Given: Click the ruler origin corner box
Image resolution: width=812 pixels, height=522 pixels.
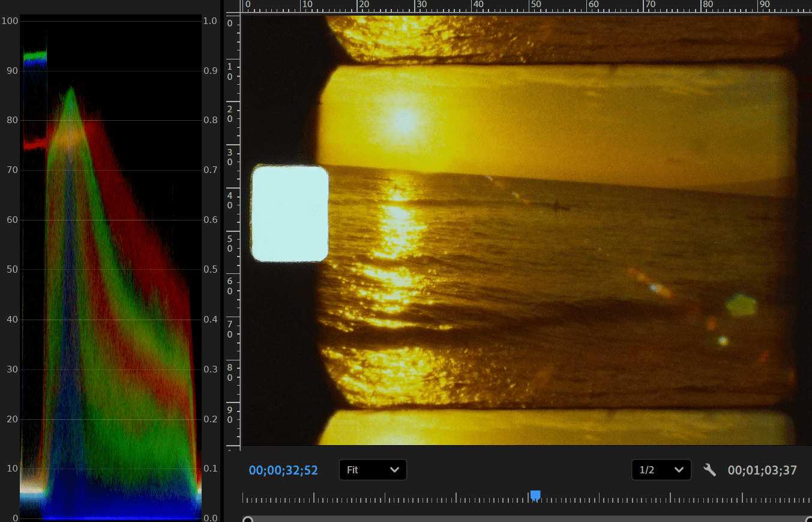Looking at the screenshot, I should (231, 6).
